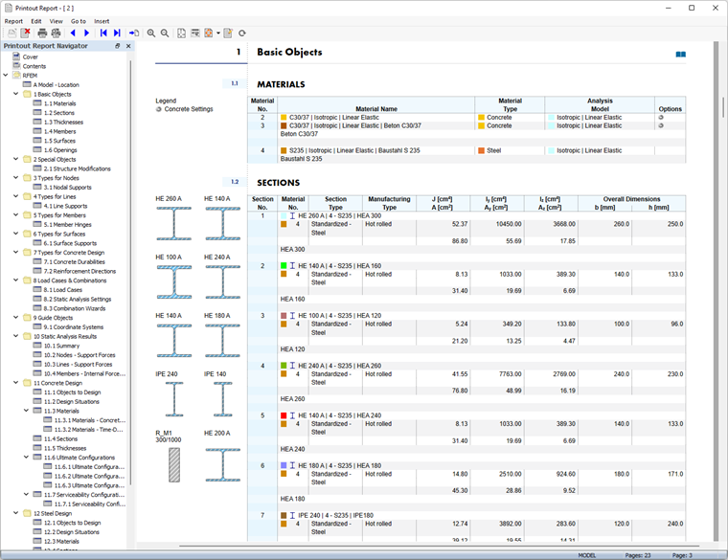Click the MATERIALS section heading
The image size is (728, 560).
pyautogui.click(x=282, y=84)
